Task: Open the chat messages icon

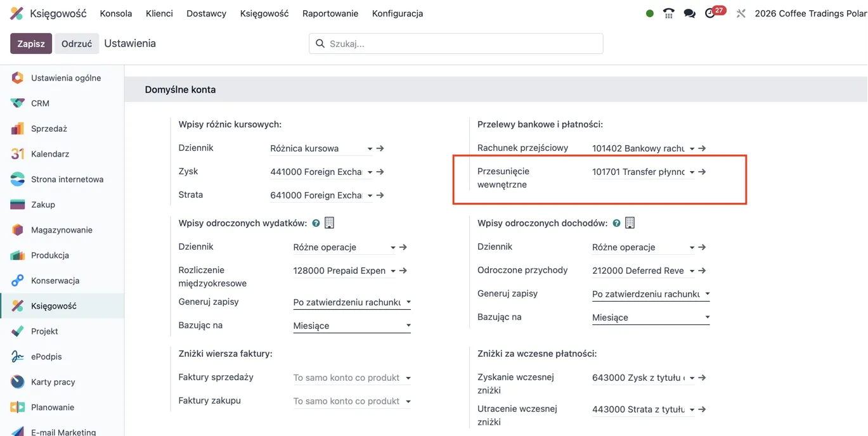Action: point(690,13)
